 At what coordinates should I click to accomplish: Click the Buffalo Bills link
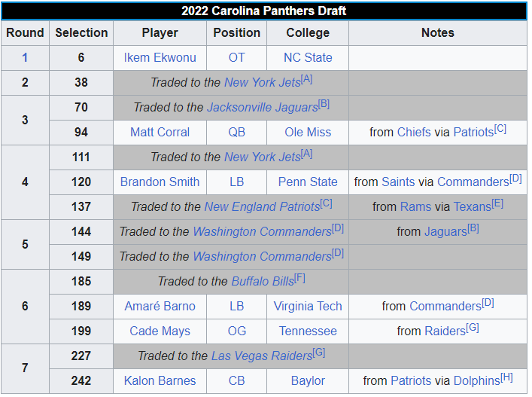(x=262, y=281)
